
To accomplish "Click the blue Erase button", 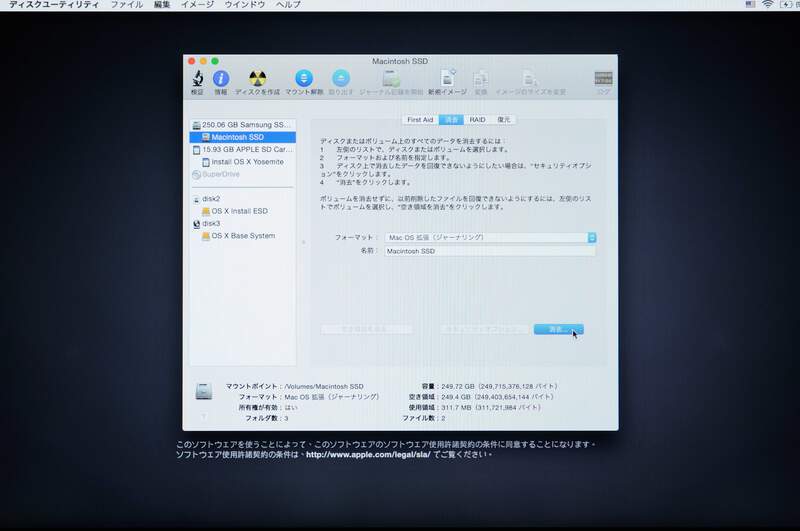I will (x=559, y=330).
